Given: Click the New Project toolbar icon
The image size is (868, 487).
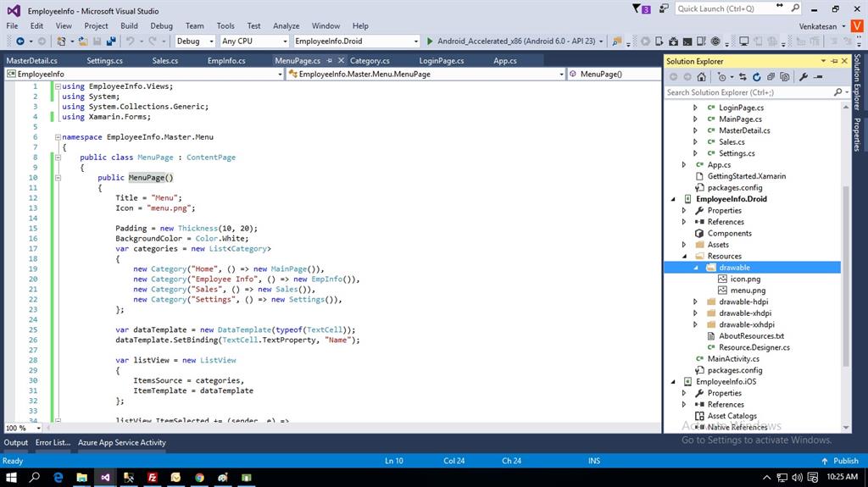Looking at the screenshot, I should [x=61, y=42].
